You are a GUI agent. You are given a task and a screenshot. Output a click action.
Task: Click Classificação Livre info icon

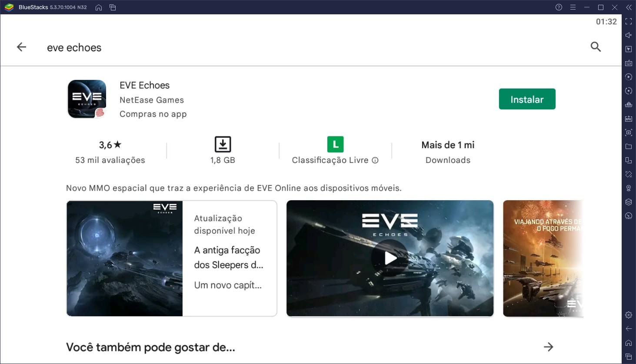click(x=375, y=160)
